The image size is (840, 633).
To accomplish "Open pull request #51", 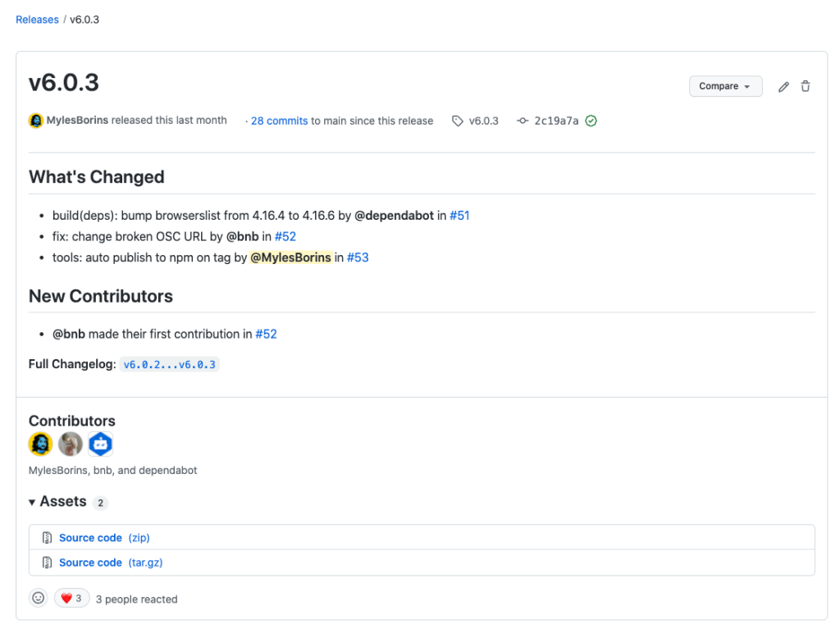I will point(459,216).
